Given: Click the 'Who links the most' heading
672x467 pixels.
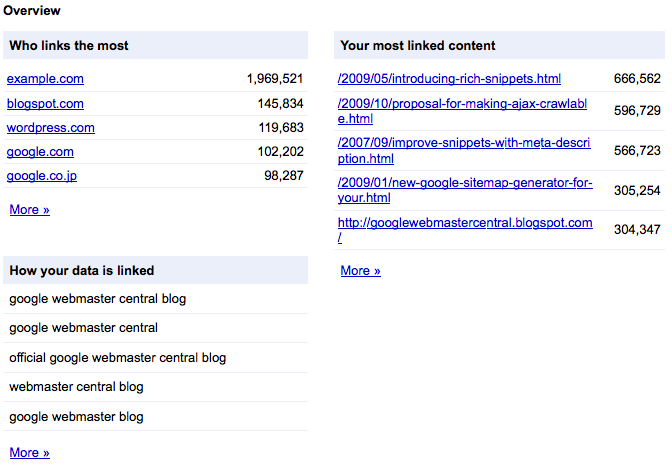Looking at the screenshot, I should (69, 45).
